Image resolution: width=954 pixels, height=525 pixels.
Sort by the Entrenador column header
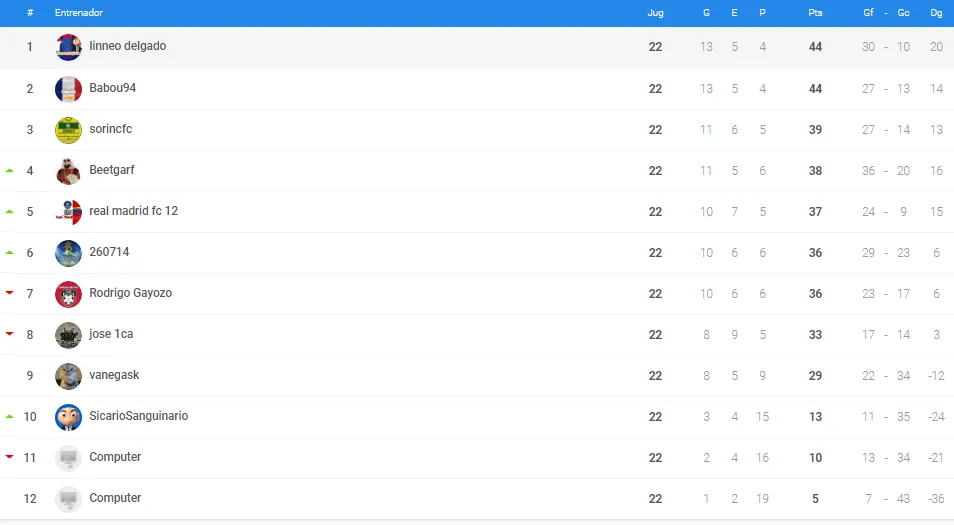pos(79,13)
